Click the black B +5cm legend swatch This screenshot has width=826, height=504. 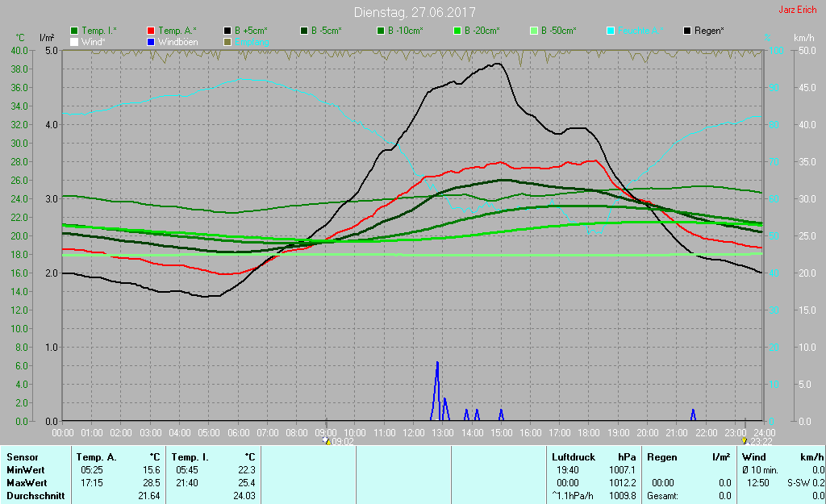coord(227,31)
